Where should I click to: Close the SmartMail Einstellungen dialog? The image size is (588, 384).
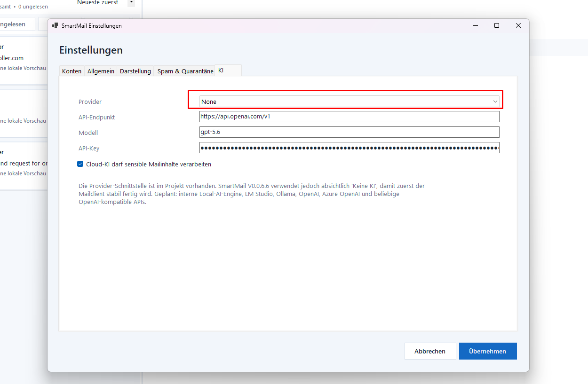pos(518,25)
